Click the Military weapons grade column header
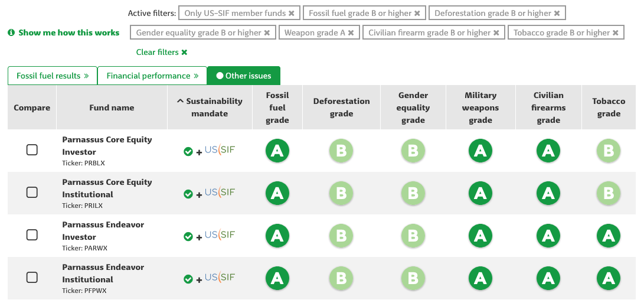The height and width of the screenshot is (303, 644). [x=480, y=107]
